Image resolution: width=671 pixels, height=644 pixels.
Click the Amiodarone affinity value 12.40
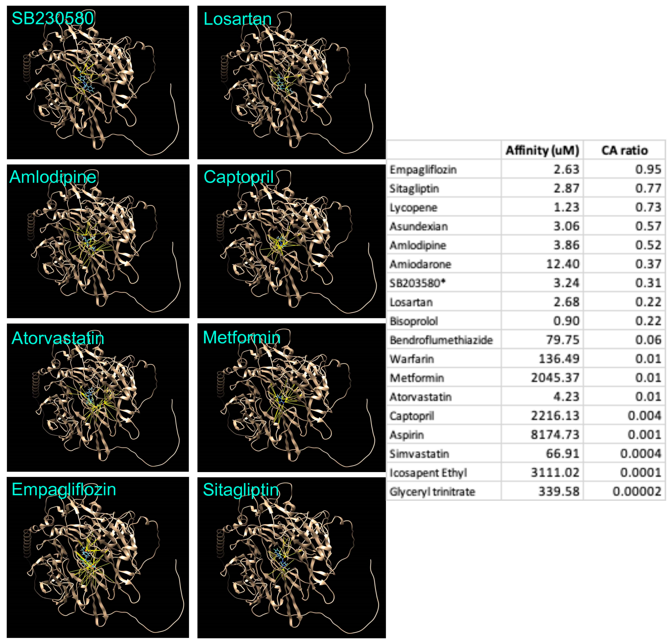[563, 264]
